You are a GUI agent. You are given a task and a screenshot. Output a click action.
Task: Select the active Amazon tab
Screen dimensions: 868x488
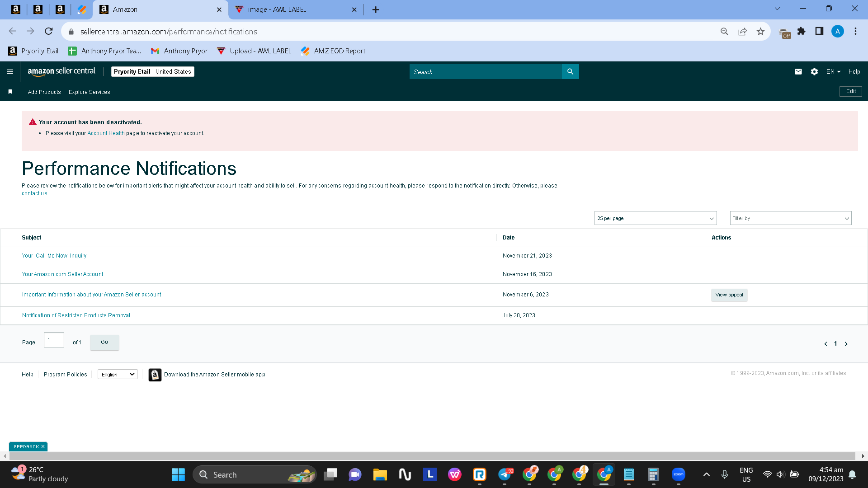tap(160, 9)
